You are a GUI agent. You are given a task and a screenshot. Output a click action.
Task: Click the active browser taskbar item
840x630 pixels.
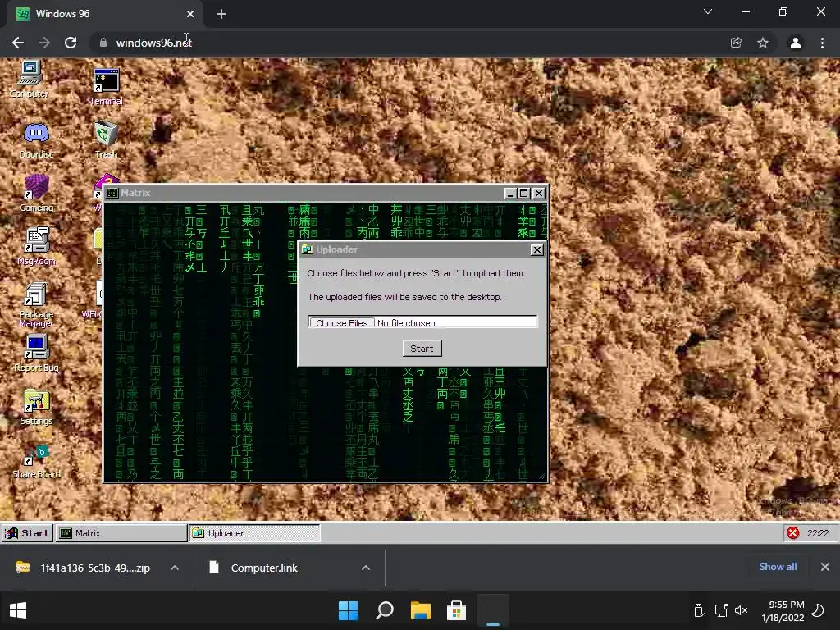(x=493, y=610)
